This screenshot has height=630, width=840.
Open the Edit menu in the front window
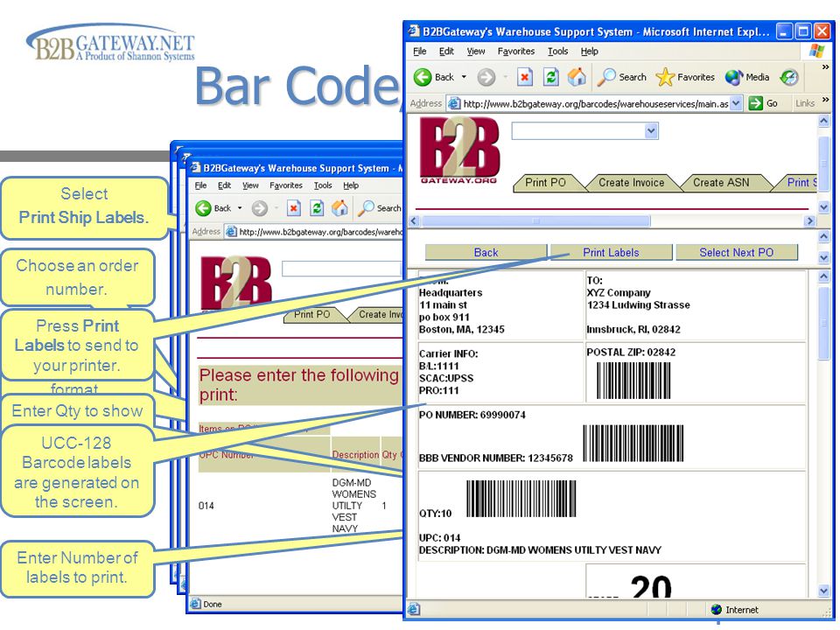(446, 52)
